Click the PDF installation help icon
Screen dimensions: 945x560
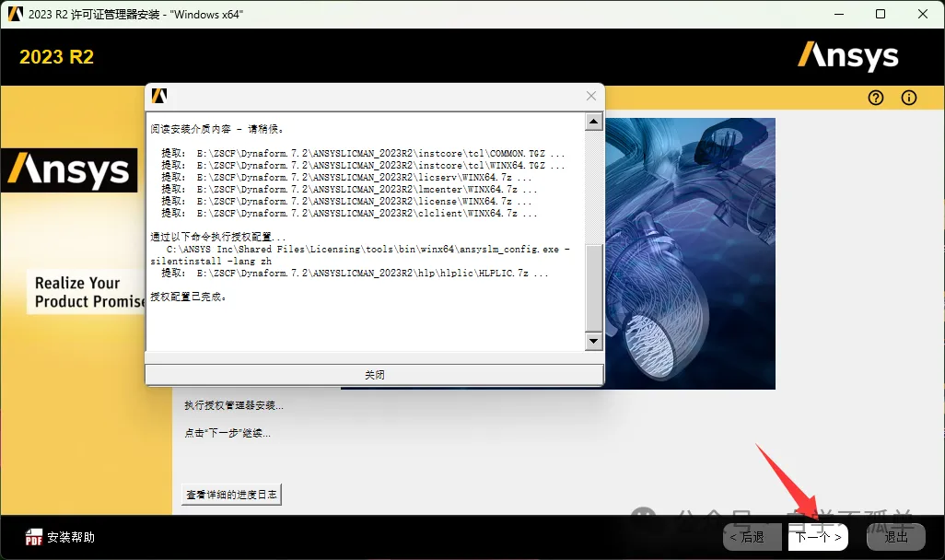coord(34,537)
